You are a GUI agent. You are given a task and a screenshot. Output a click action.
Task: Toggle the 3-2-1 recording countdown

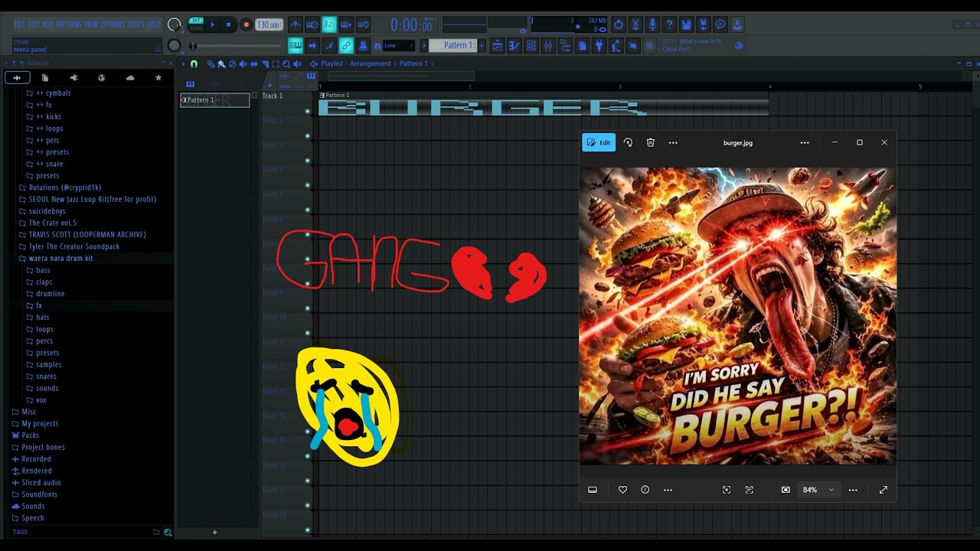[x=329, y=24]
